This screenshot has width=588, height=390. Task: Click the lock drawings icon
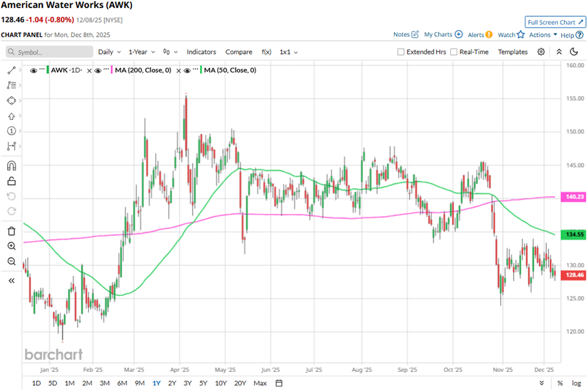coord(11,182)
